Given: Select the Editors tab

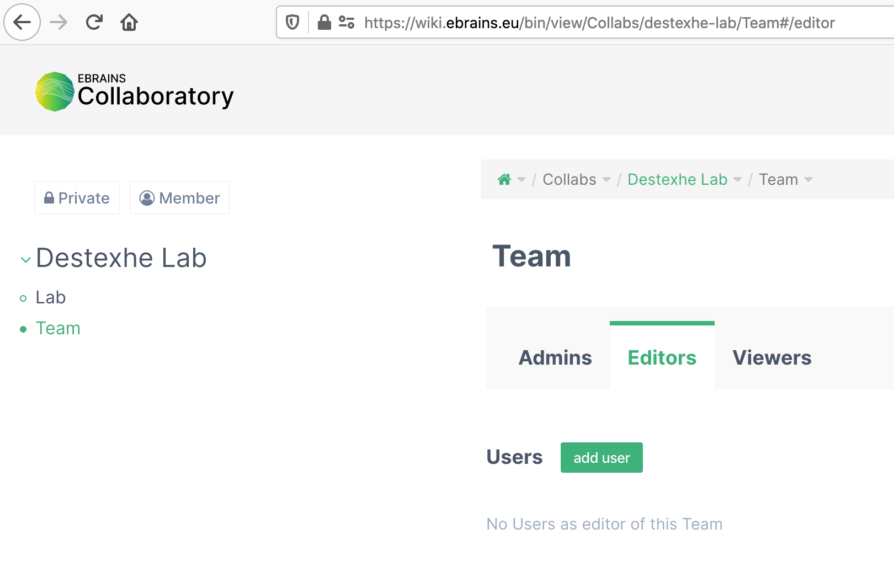Looking at the screenshot, I should 662,357.
